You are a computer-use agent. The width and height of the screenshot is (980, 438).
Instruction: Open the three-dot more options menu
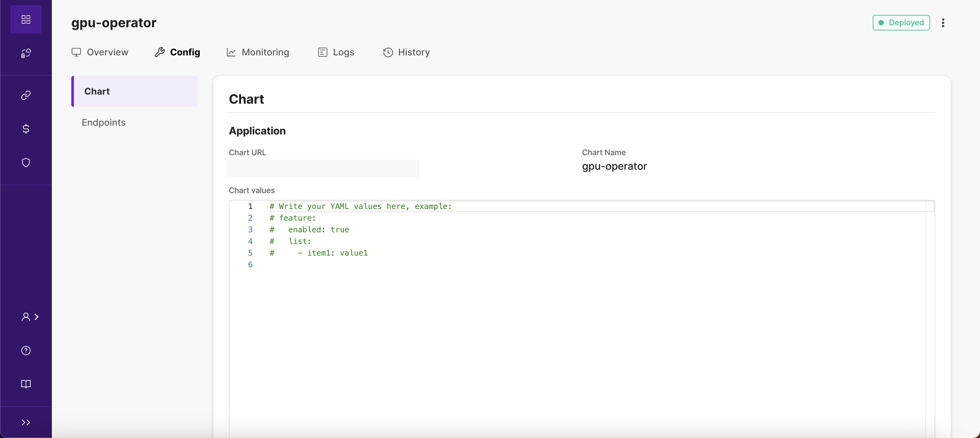pyautogui.click(x=943, y=23)
